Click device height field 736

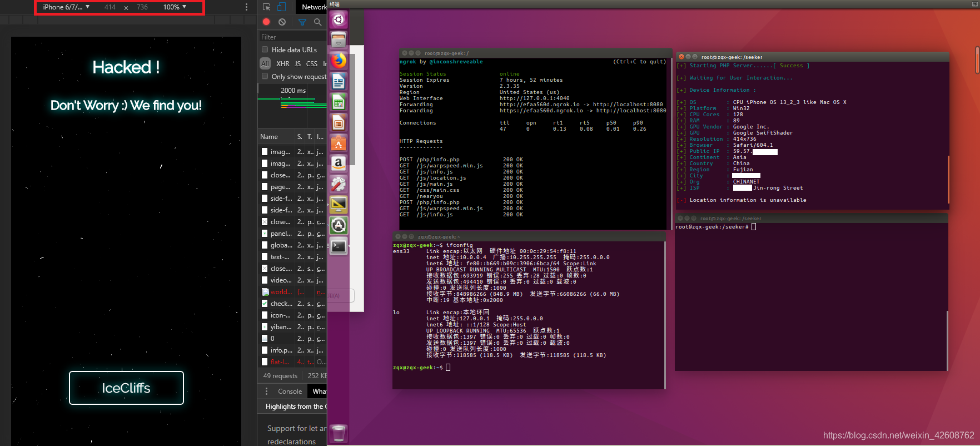(x=142, y=7)
